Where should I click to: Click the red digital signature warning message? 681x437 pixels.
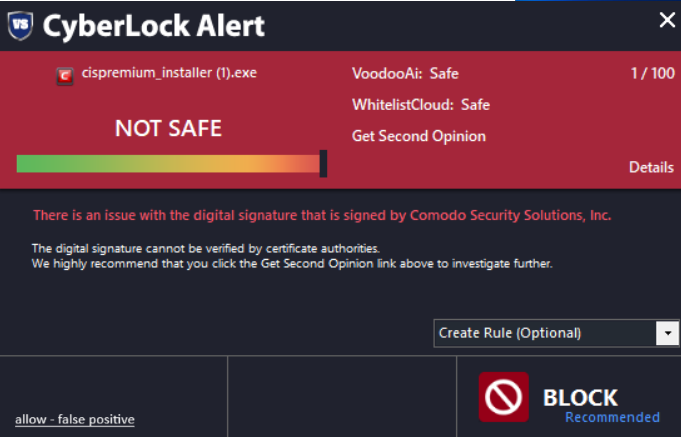click(x=322, y=215)
